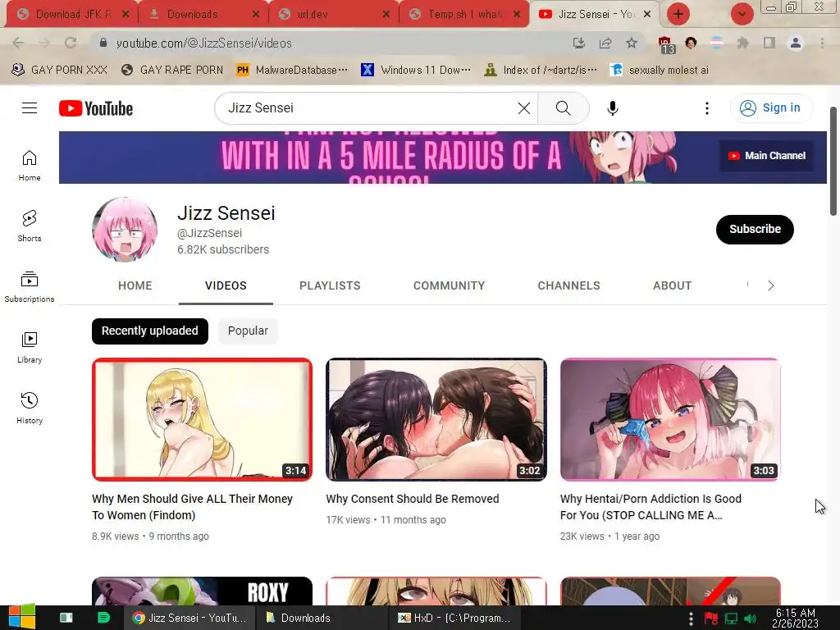This screenshot has height=630, width=840.
Task: Select the Popular filter chip
Action: (x=248, y=331)
